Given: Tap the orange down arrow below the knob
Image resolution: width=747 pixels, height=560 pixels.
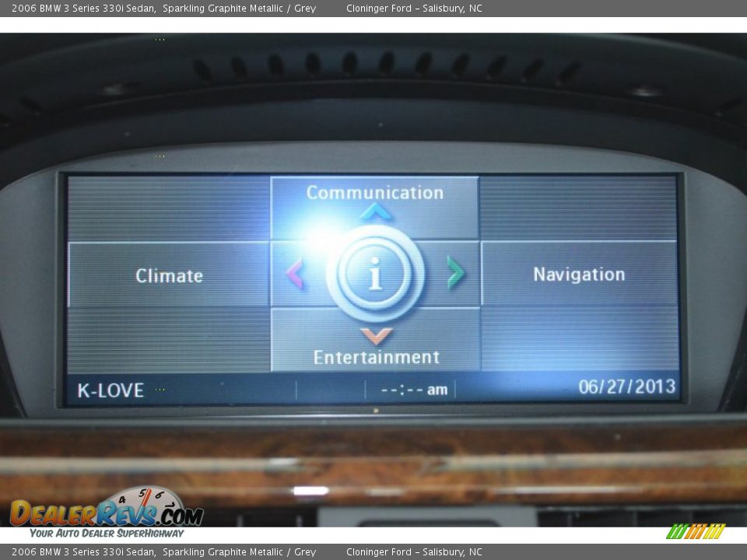Looking at the screenshot, I should pos(376,336).
